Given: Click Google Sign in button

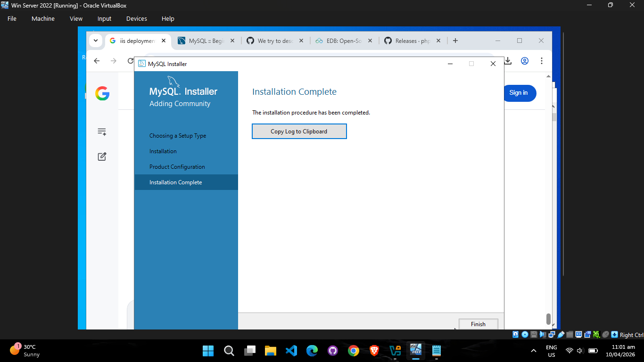Looking at the screenshot, I should pyautogui.click(x=518, y=93).
